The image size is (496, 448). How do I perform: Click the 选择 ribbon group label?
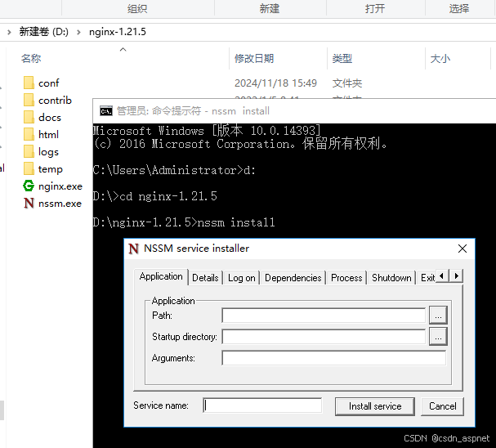click(459, 8)
